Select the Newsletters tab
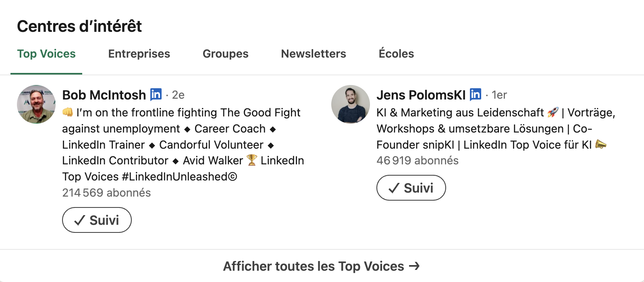This screenshot has height=282, width=644. click(314, 54)
